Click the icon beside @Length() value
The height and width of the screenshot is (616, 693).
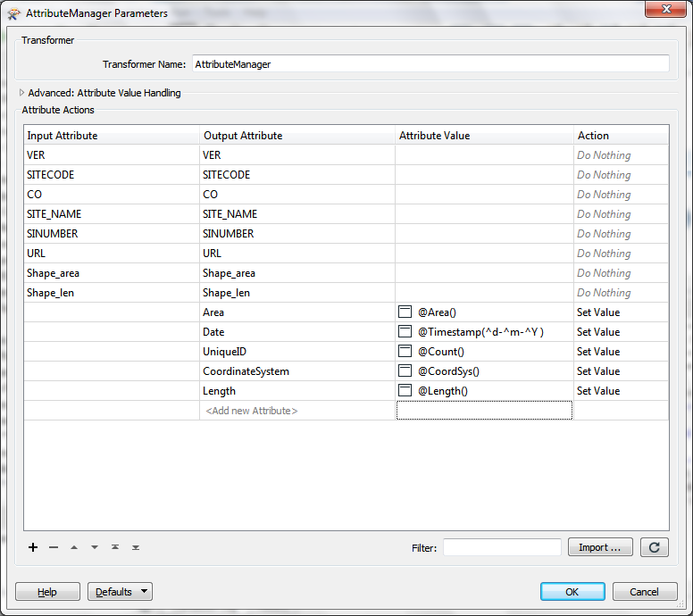pos(405,391)
